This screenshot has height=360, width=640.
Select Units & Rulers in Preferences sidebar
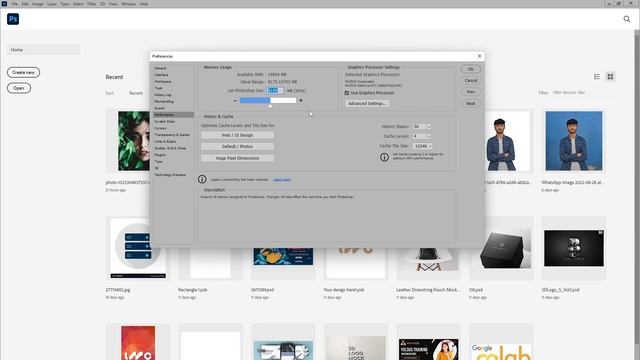[x=165, y=142]
